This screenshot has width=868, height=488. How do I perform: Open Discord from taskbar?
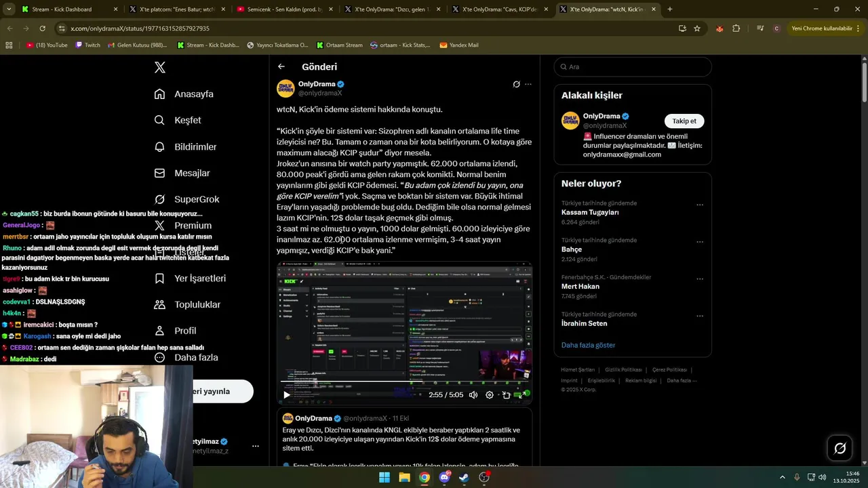click(x=444, y=477)
